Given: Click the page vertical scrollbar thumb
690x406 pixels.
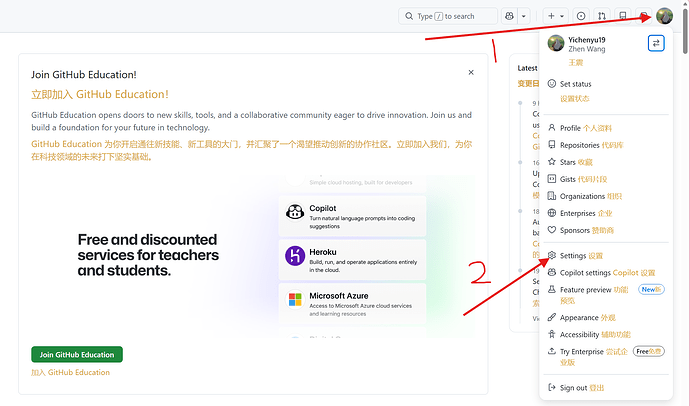Looking at the screenshot, I should pyautogui.click(x=686, y=31).
